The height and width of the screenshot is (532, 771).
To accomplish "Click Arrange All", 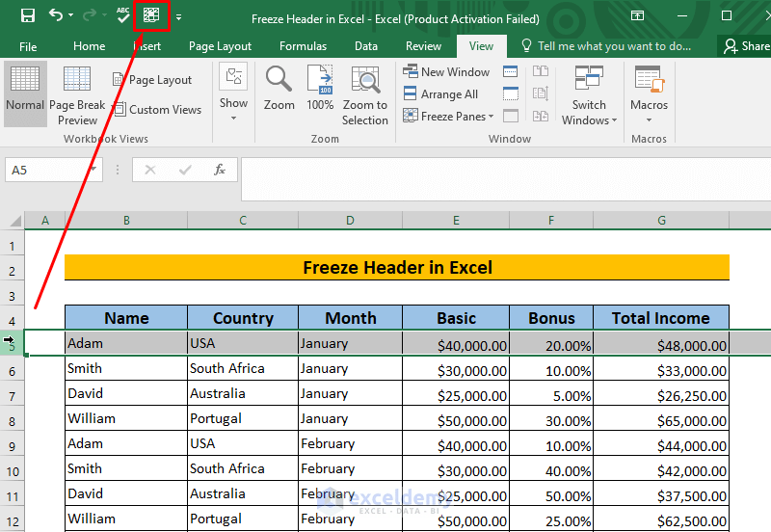I will [440, 93].
